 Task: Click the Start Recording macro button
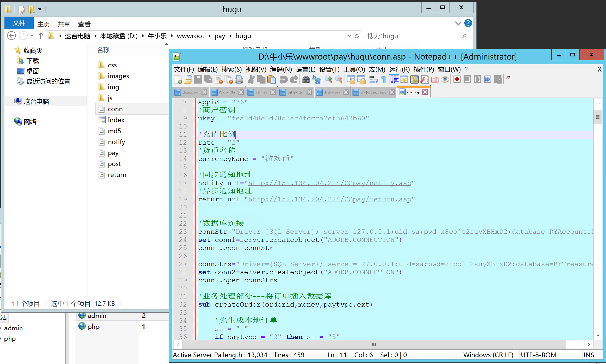pyautogui.click(x=457, y=79)
